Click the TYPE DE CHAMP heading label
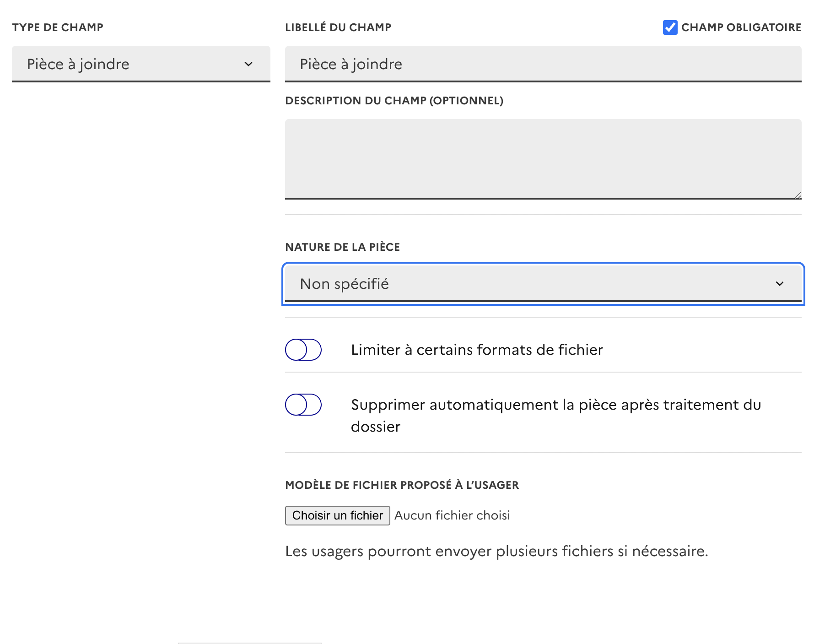814x644 pixels. click(58, 27)
